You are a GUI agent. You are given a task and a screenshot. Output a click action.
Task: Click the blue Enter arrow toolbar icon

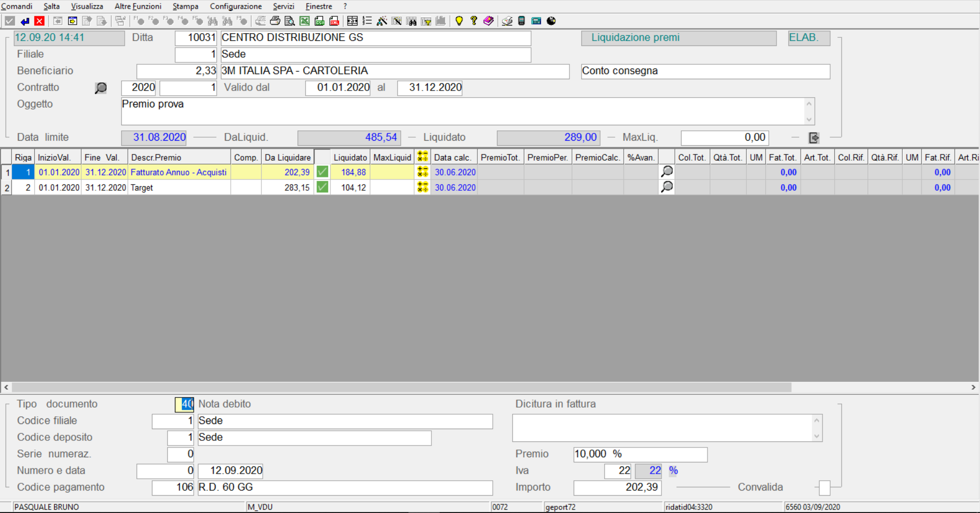coord(25,21)
